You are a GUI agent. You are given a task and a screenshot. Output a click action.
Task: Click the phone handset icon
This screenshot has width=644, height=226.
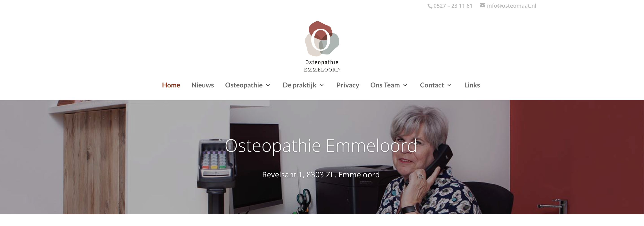click(x=430, y=6)
